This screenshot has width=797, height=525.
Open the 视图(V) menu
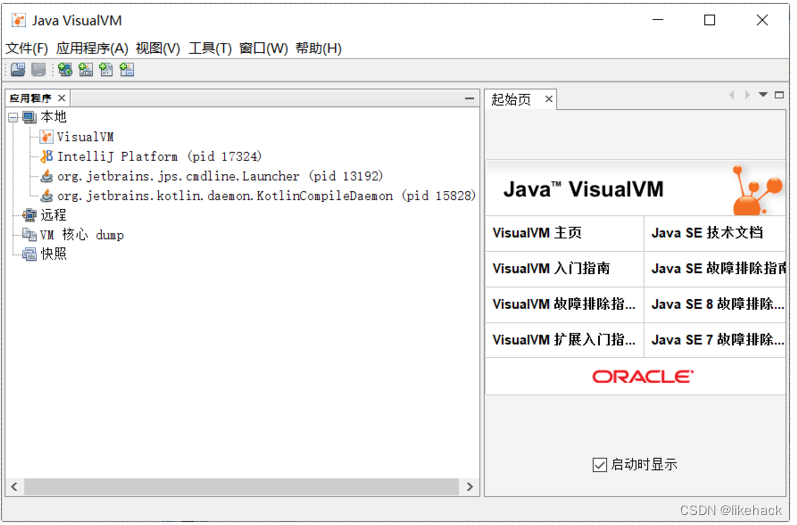coord(158,48)
